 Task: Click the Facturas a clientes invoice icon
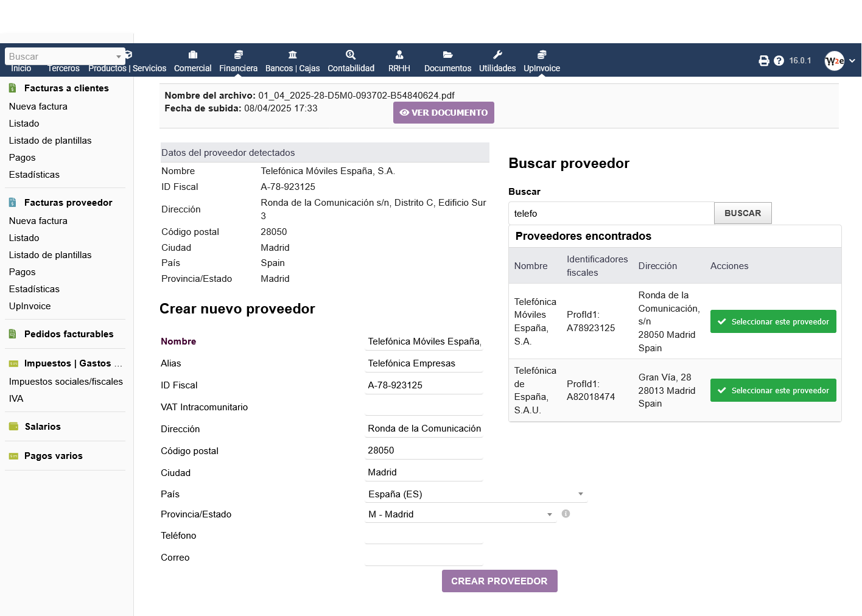[13, 88]
